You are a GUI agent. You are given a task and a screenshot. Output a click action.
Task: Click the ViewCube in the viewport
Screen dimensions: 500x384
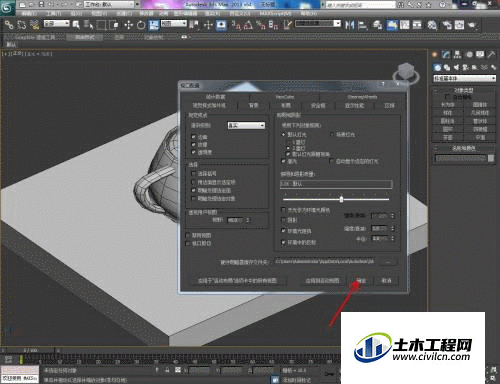406,72
